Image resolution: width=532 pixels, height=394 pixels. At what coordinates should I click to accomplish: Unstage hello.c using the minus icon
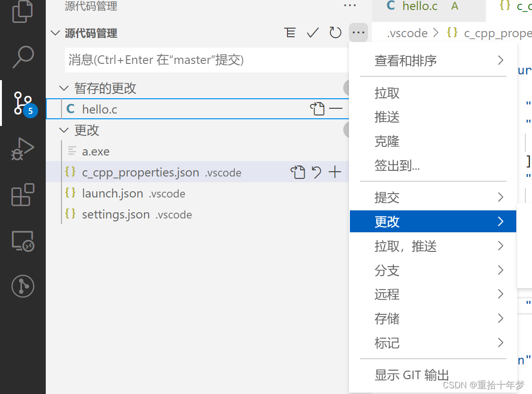point(336,109)
